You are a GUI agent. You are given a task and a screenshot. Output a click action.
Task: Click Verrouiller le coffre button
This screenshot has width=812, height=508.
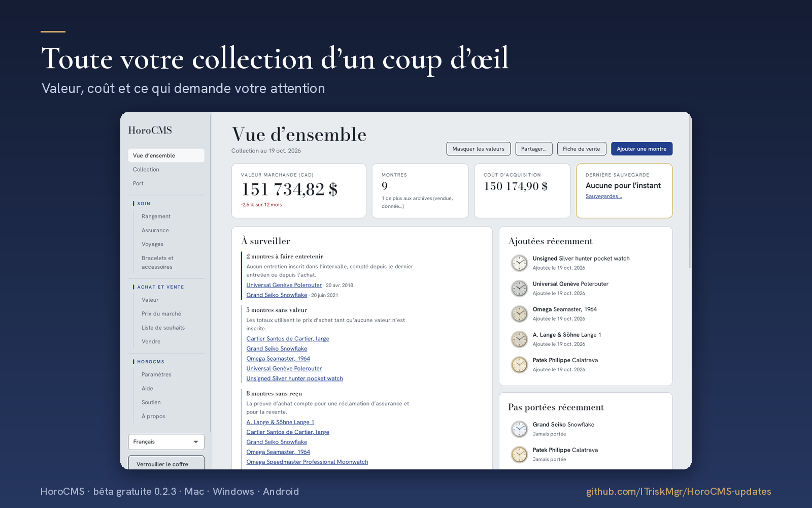click(x=166, y=463)
